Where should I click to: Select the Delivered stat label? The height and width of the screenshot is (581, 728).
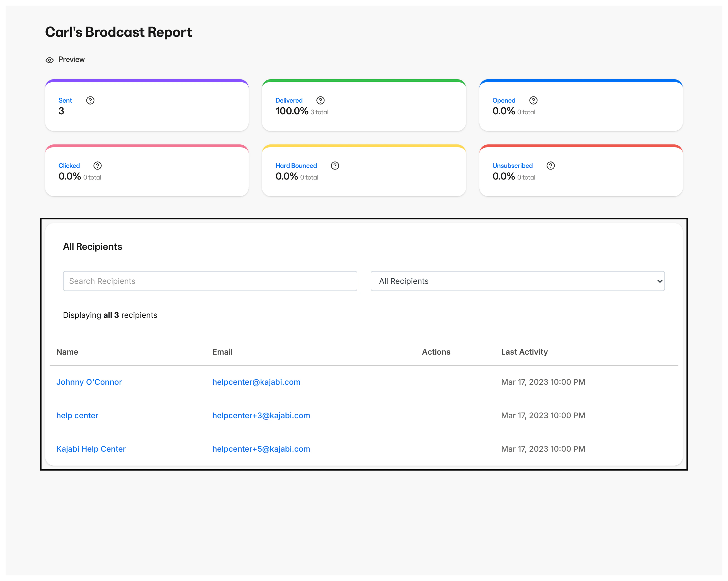pyautogui.click(x=289, y=100)
